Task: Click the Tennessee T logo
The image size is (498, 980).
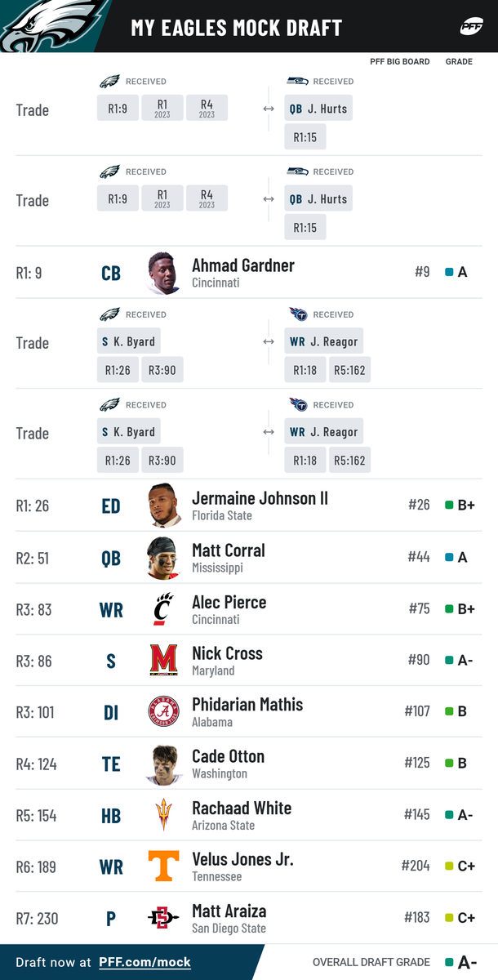Action: pyautogui.click(x=163, y=866)
